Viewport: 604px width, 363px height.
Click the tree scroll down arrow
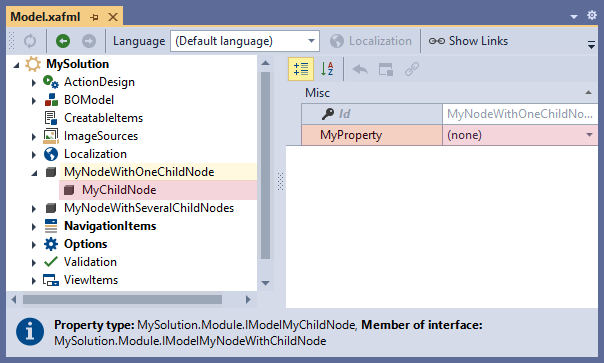(265, 283)
